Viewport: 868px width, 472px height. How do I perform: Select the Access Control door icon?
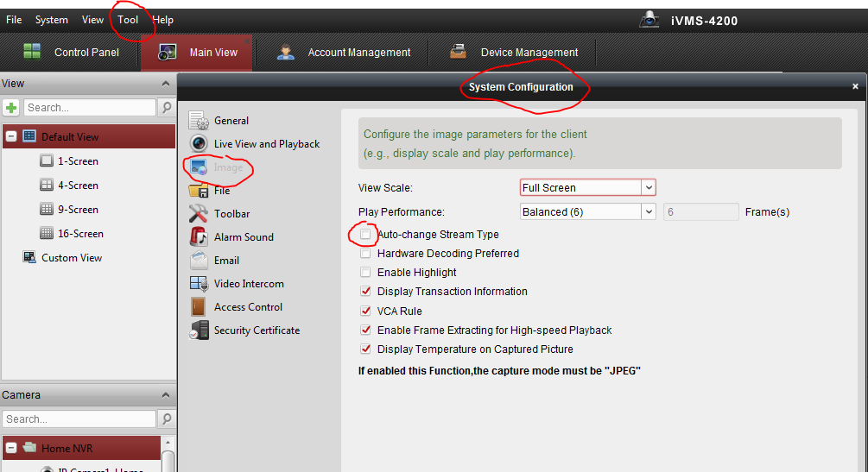tap(199, 307)
